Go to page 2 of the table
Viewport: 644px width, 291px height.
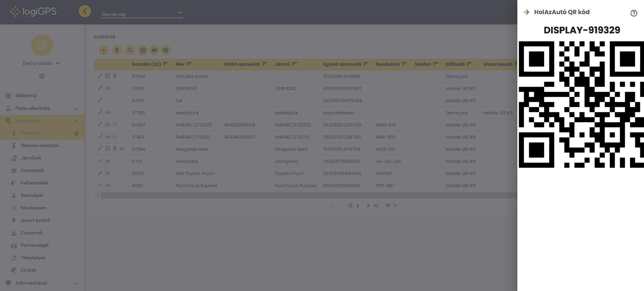point(358,206)
